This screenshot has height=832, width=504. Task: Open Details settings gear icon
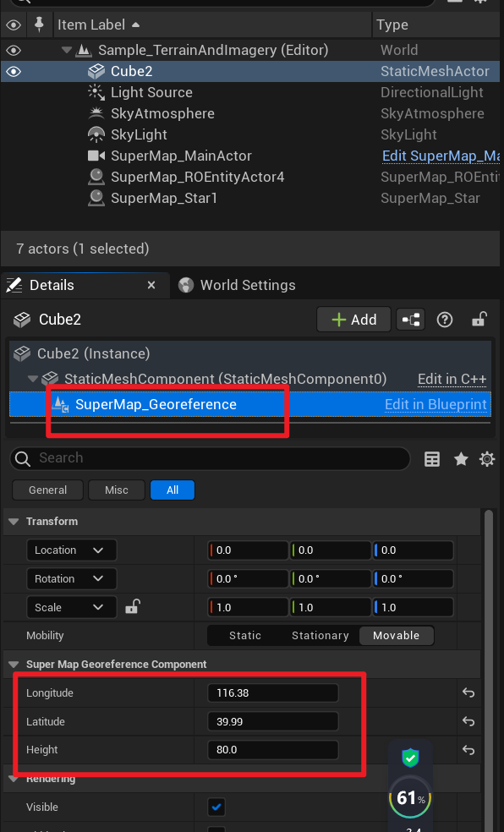click(487, 459)
